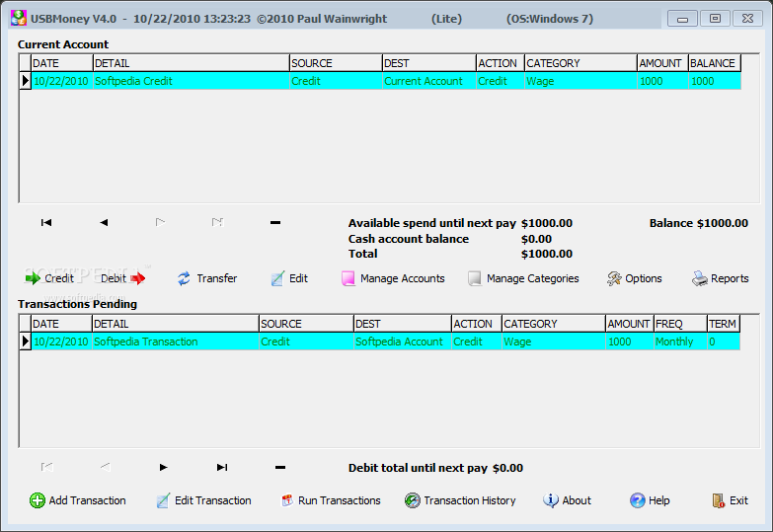Screen dimensions: 773x532
Task: Go to previous pending transaction record
Action: 105,467
